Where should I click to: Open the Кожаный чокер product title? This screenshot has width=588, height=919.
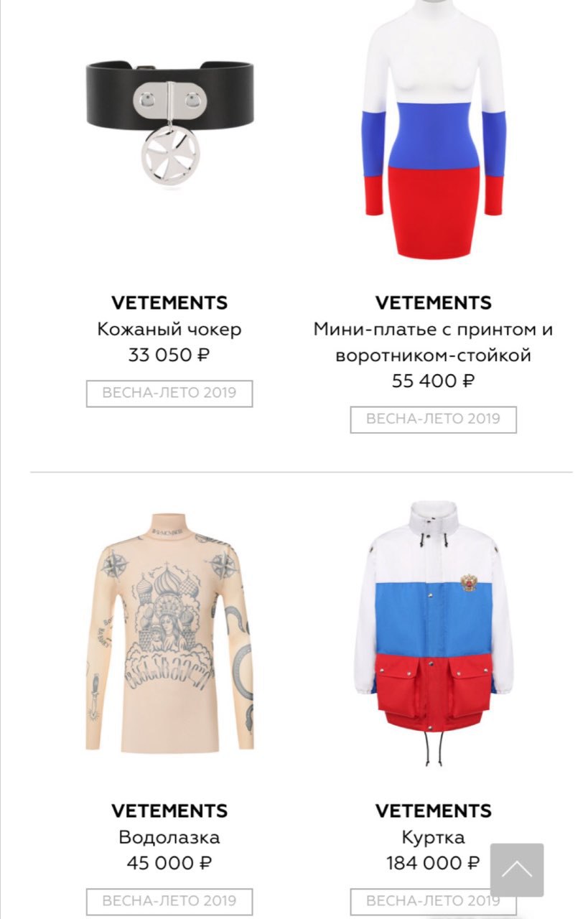coord(169,330)
